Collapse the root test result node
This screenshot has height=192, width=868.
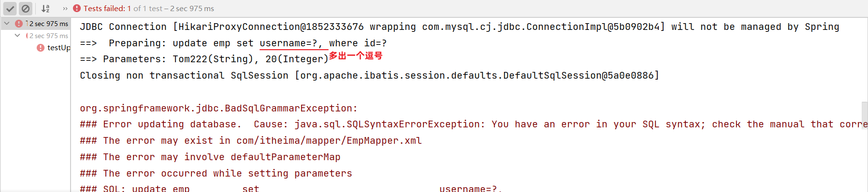coord(7,23)
